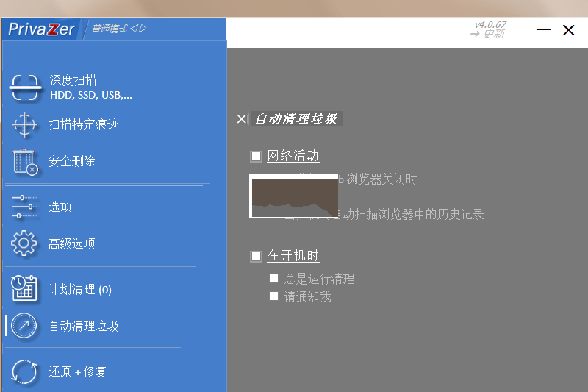Click the calendar clock icon for 计划清理

point(24,288)
